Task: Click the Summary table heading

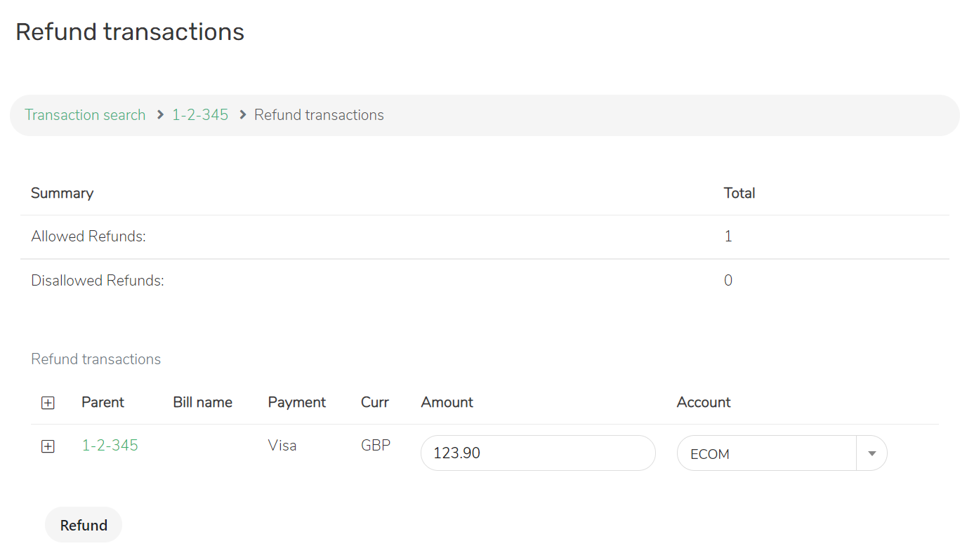Action: [62, 193]
